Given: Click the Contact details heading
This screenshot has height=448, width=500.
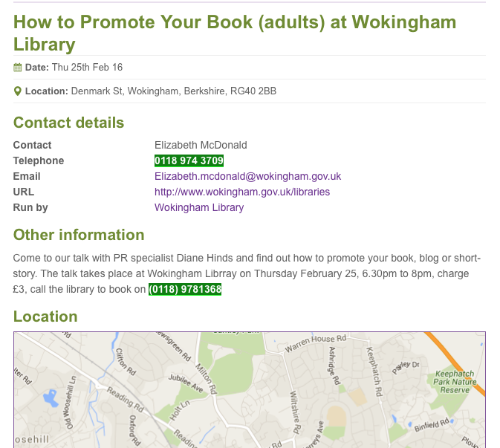Looking at the screenshot, I should point(68,123).
